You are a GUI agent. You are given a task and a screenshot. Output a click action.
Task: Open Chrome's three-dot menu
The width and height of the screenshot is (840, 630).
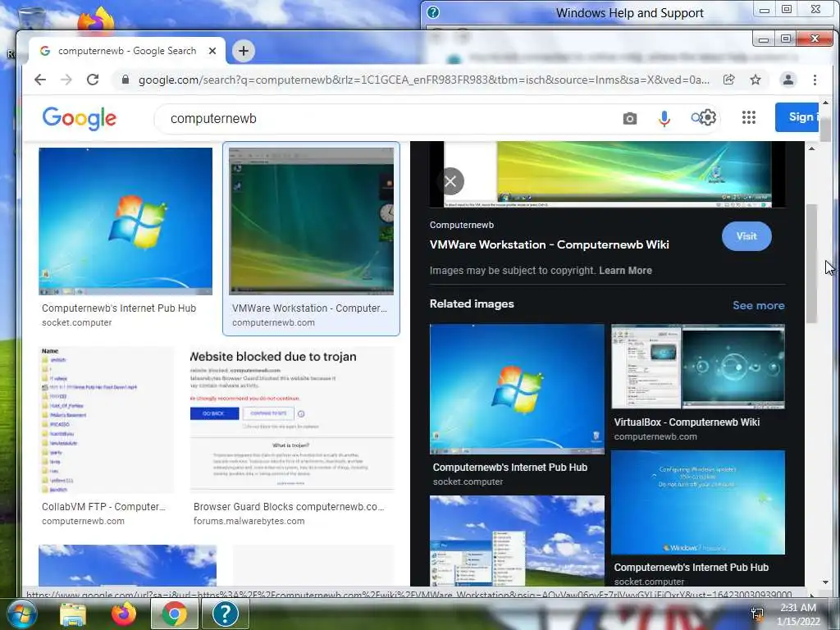point(815,80)
